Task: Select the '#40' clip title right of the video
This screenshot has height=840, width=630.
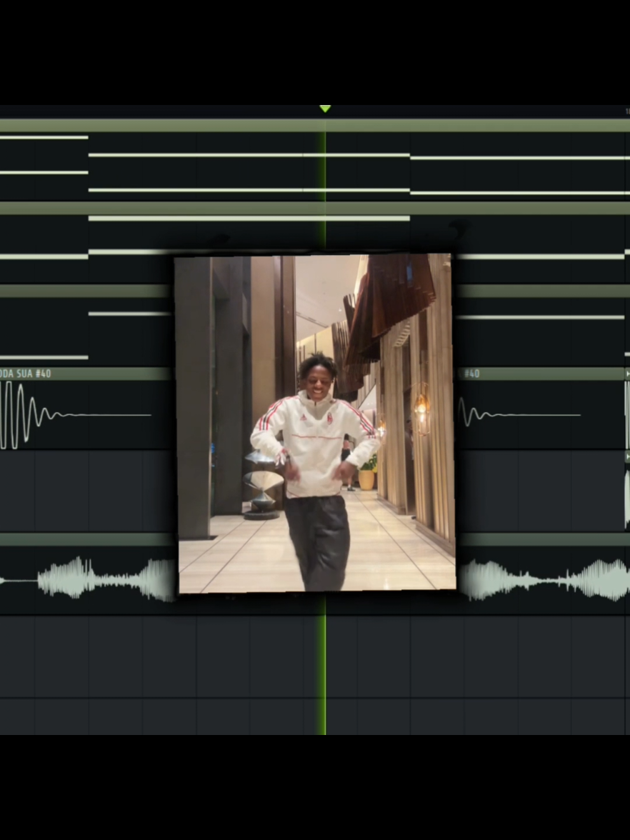Action: coord(472,374)
